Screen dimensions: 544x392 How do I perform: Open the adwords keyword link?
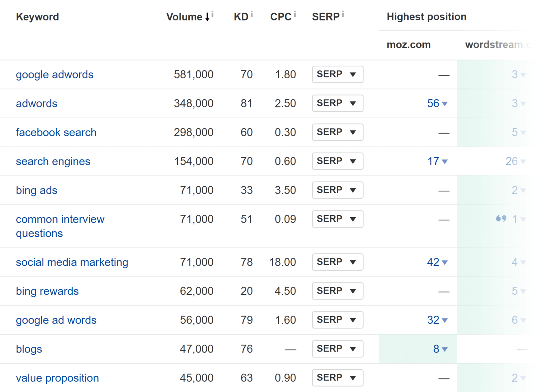(x=37, y=103)
